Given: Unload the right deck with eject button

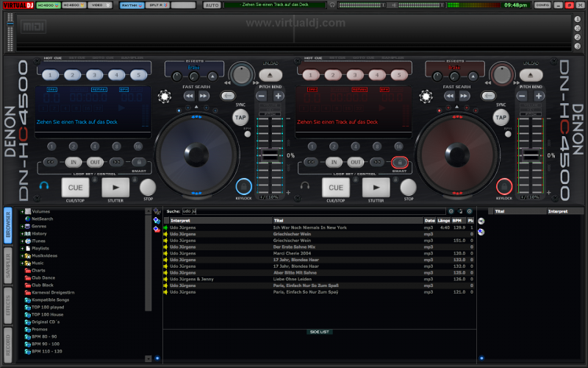Looking at the screenshot, I should pyautogui.click(x=531, y=75).
